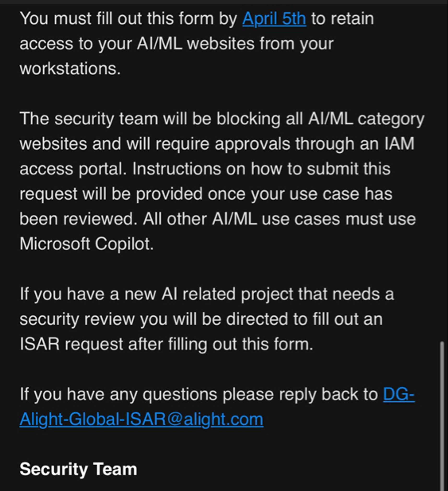This screenshot has width=448, height=491.
Task: Click the line starting ISAR request after
Action: (x=166, y=345)
